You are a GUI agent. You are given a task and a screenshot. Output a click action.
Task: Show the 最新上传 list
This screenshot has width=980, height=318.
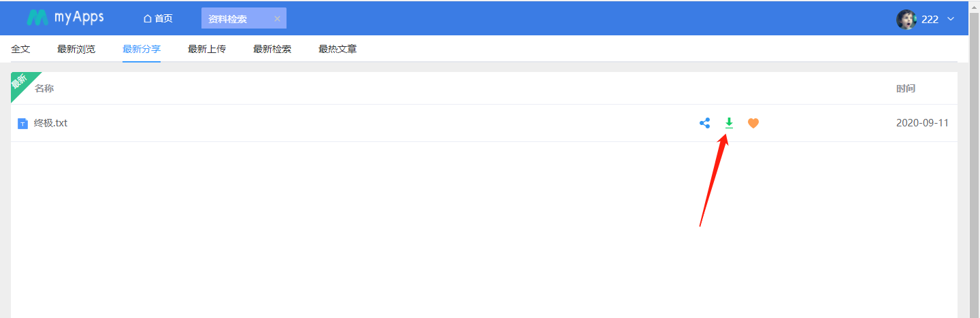pos(207,49)
